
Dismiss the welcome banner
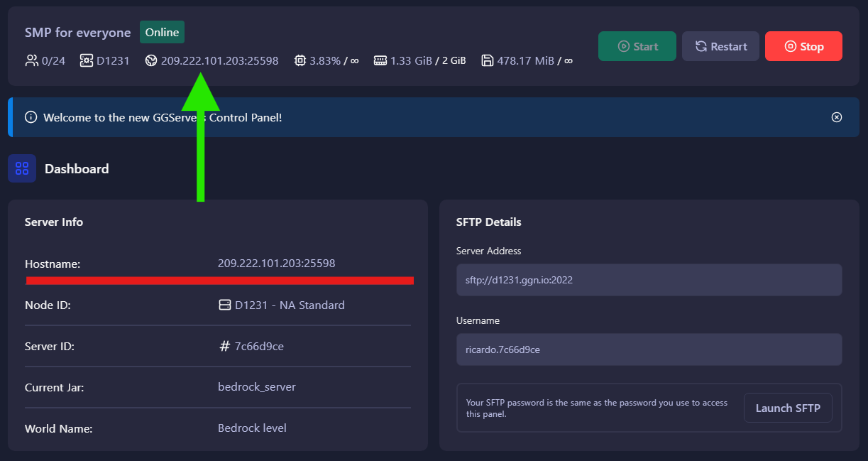pos(837,117)
